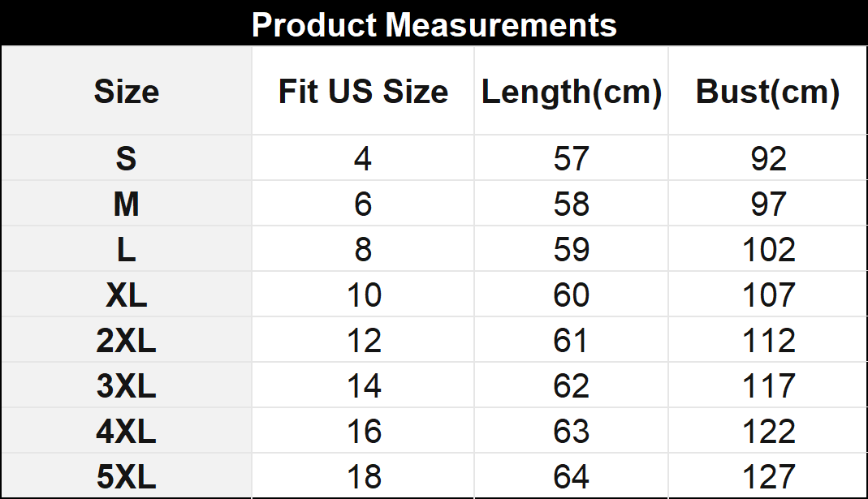
Task: Click the length value 57 cell
Action: [x=572, y=159]
